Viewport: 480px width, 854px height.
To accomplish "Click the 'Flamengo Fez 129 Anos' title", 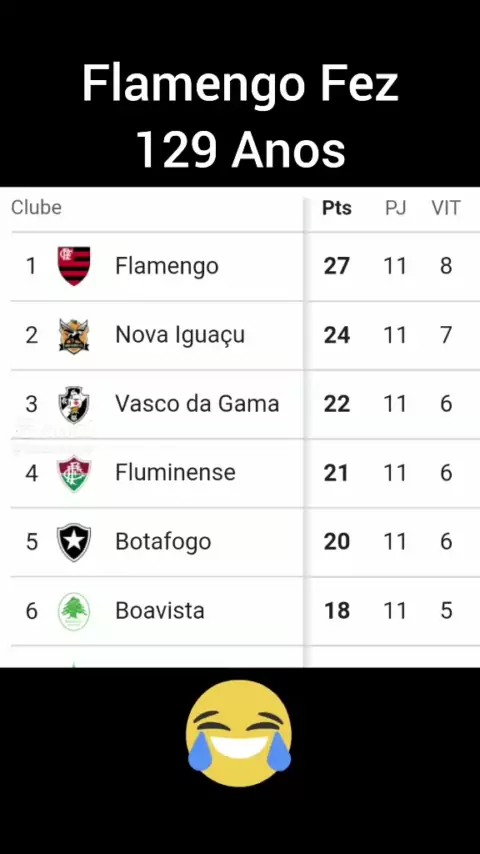I will point(240,117).
